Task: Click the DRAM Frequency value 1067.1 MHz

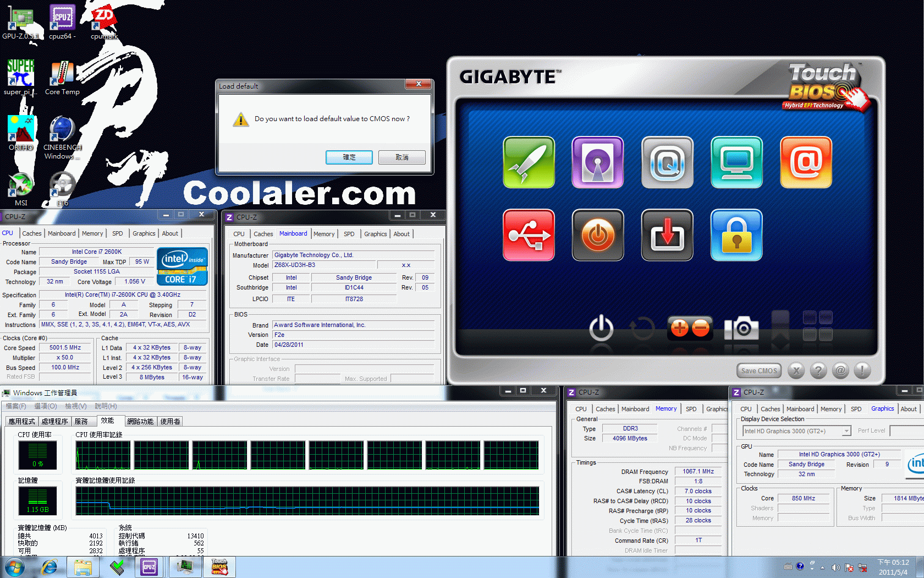Action: coord(698,472)
